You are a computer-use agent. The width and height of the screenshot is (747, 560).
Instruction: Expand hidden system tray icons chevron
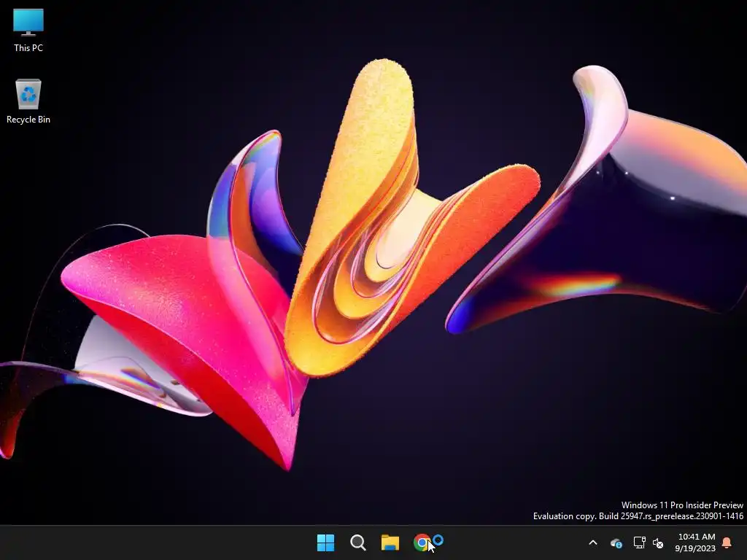click(x=593, y=542)
